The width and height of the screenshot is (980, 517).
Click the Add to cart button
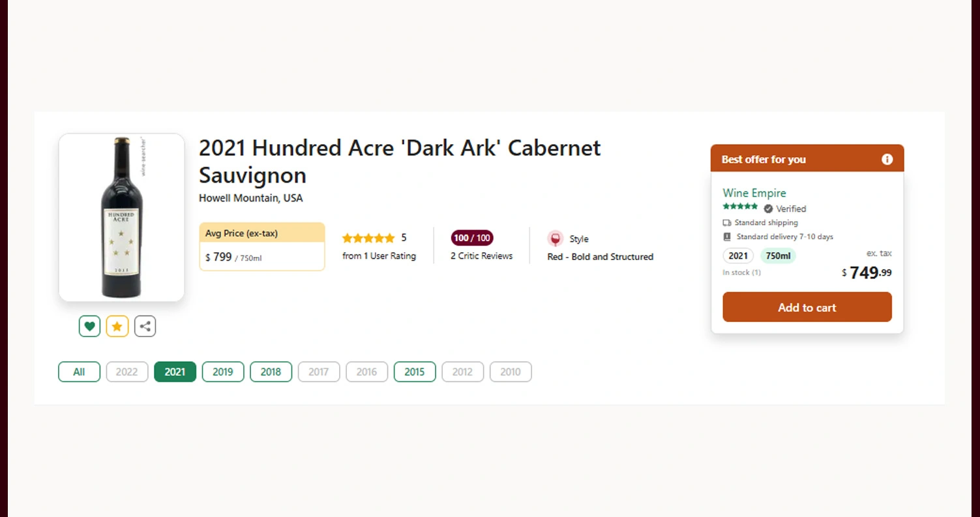(x=807, y=307)
